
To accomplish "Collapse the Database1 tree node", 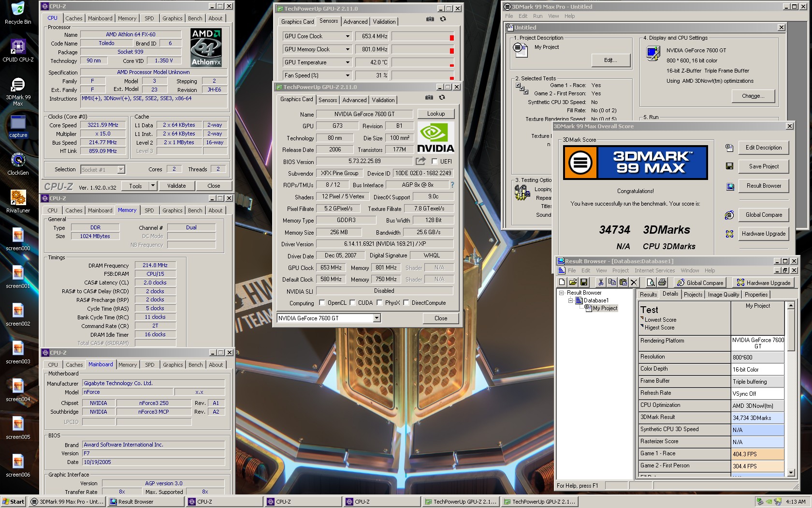I will tap(570, 300).
